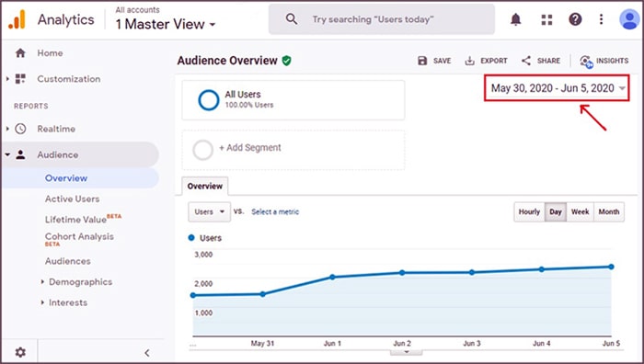Click the EXPORT button text
Viewport: 644px width, 364px height.
tap(494, 61)
